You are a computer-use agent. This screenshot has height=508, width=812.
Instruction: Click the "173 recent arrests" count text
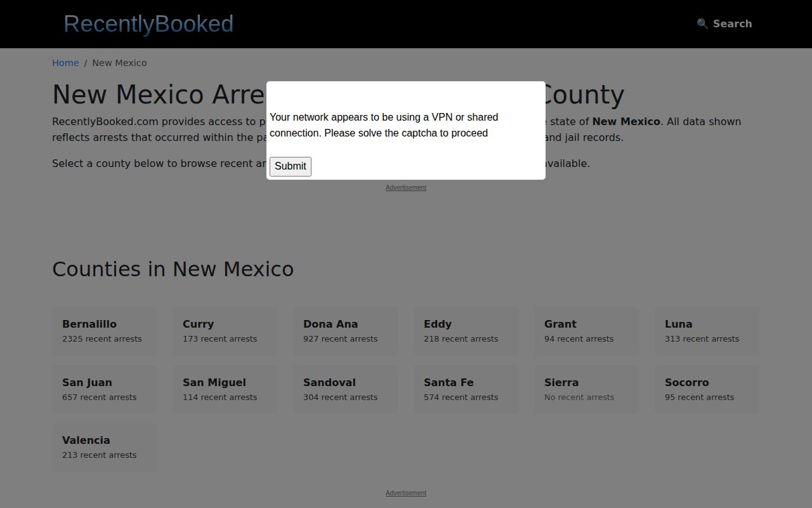tap(219, 339)
